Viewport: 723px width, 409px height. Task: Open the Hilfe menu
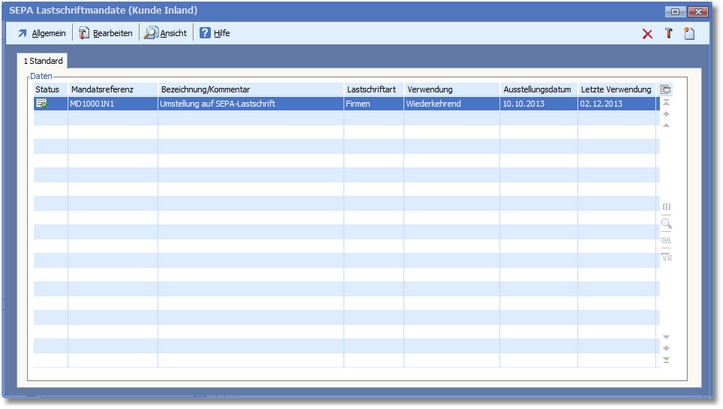[x=214, y=33]
